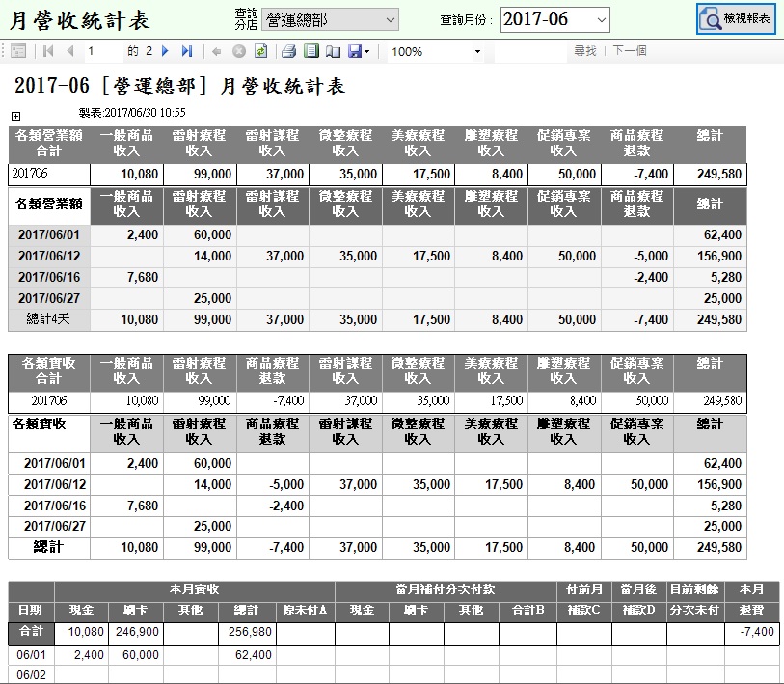
Task: Refresh the report with green refresh icon
Action: pos(259,51)
